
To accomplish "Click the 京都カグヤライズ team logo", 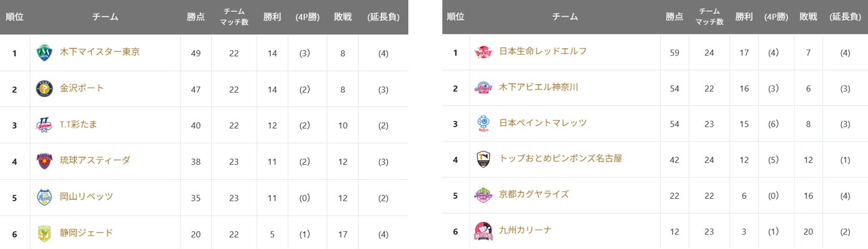I will coord(483,195).
